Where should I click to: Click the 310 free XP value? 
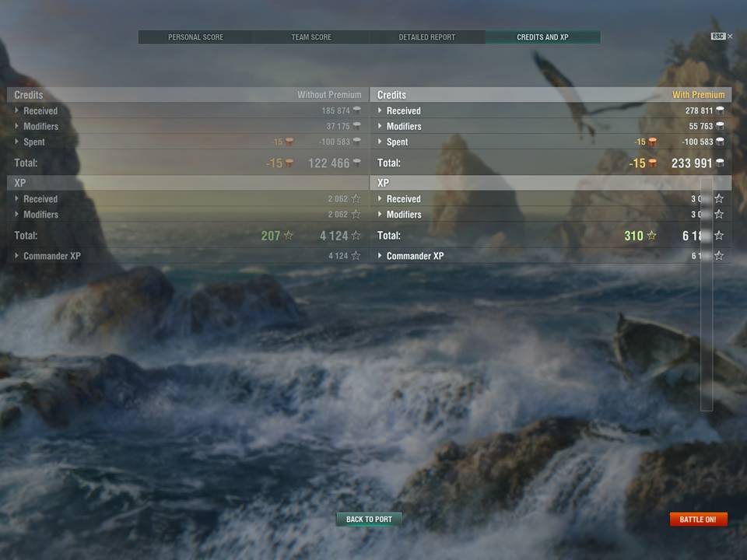coord(633,236)
